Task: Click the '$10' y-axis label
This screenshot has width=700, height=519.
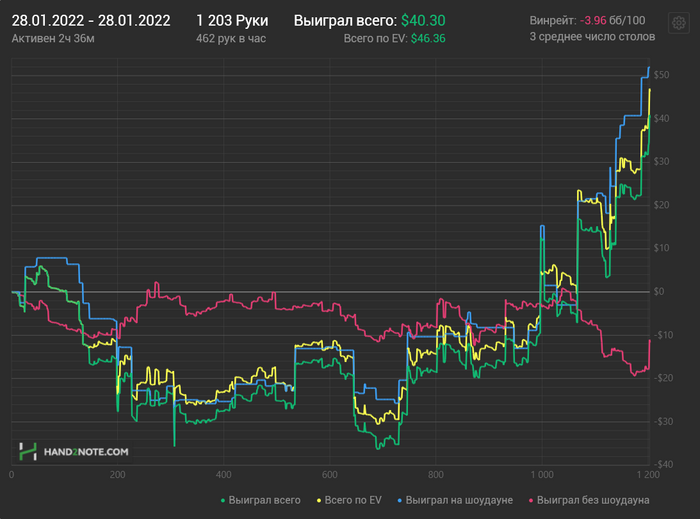Action: pos(661,248)
